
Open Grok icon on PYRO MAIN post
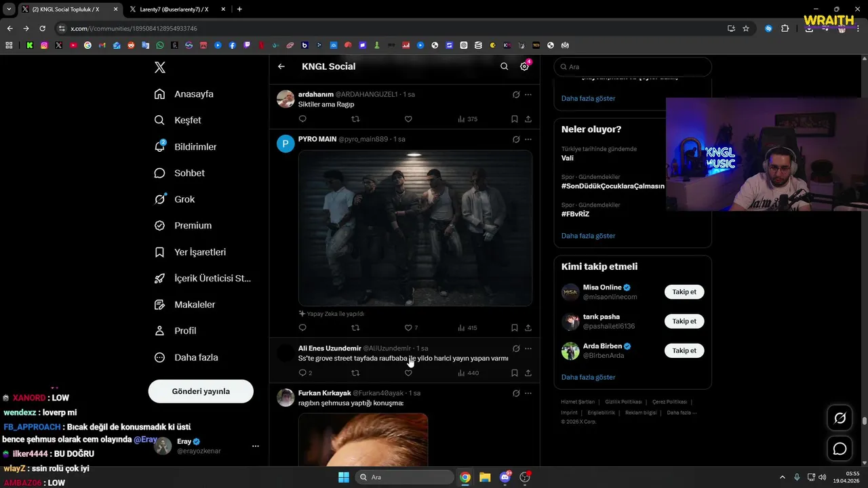[516, 140]
